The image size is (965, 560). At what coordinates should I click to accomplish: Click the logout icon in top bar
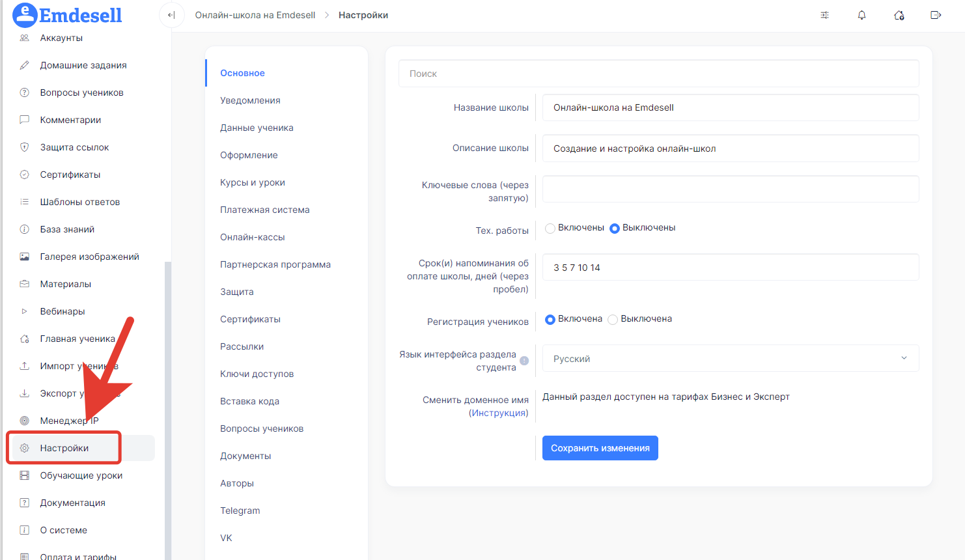point(936,15)
